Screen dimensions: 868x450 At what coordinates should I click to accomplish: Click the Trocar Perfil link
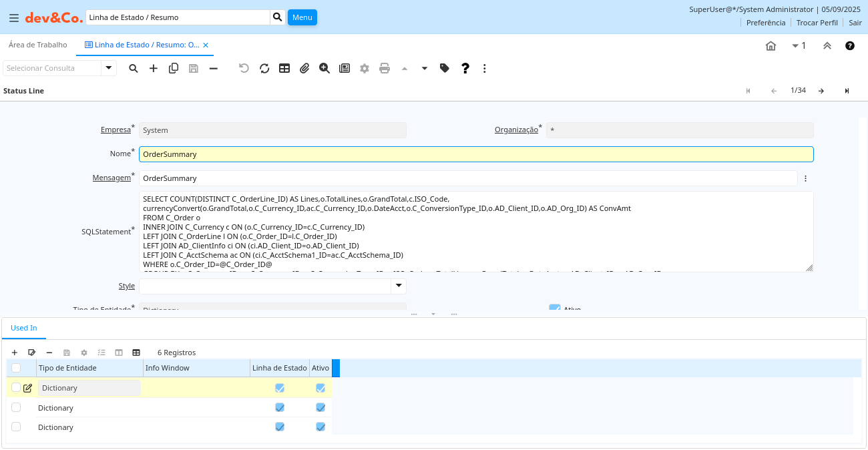817,23
